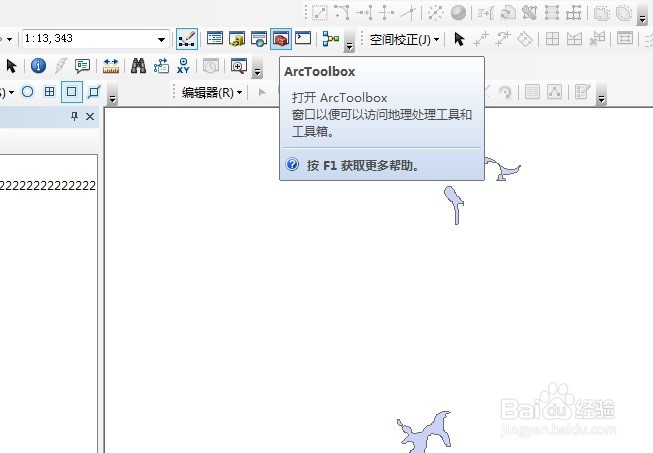This screenshot has width=653, height=453.
Task: Create a Viewer Window with magnifier icon
Action: pyautogui.click(x=239, y=66)
